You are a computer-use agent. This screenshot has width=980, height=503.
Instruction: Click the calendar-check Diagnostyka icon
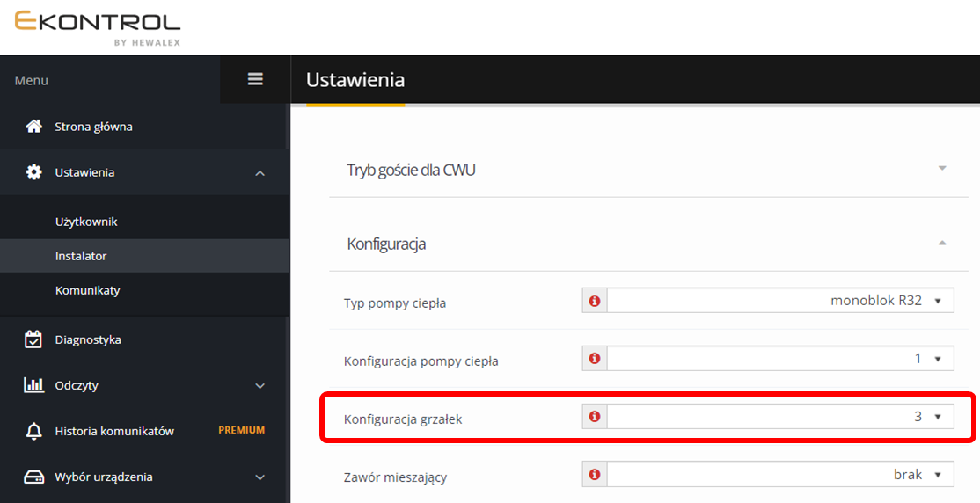tap(34, 339)
